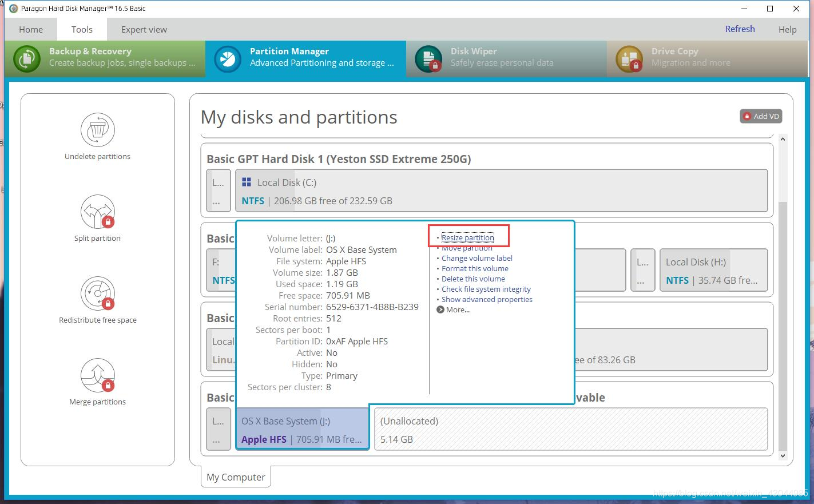The width and height of the screenshot is (814, 504).
Task: Click the Change volume label link
Action: tap(477, 258)
